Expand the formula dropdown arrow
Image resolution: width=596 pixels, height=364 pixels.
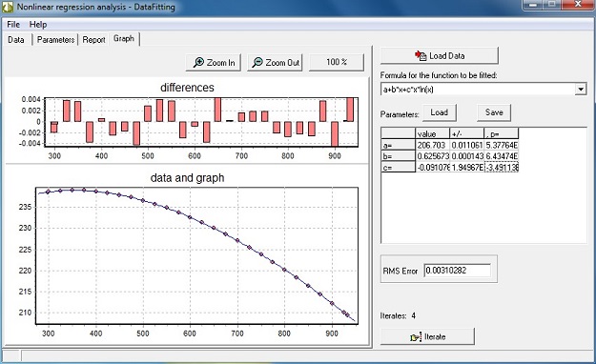(x=581, y=90)
